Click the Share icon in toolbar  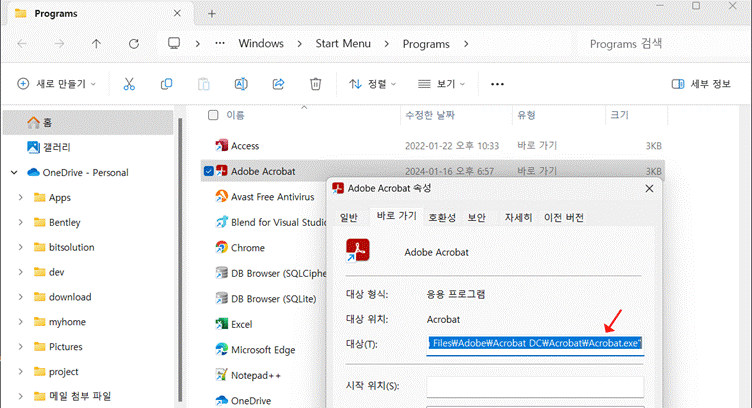click(278, 84)
